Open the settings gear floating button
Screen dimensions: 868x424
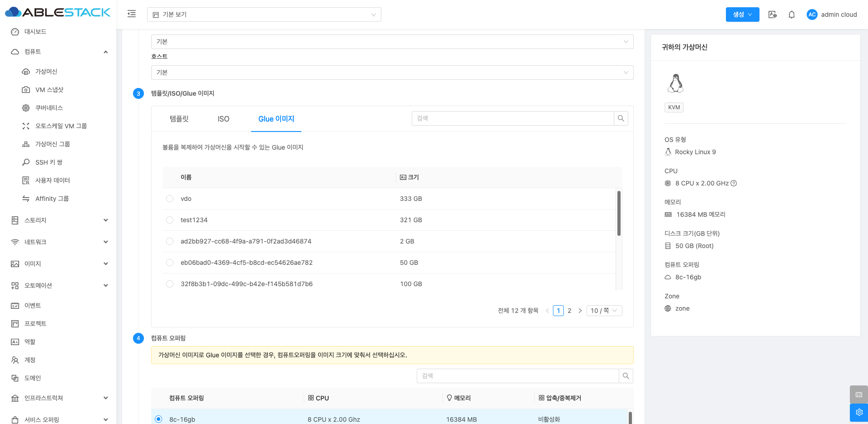pos(858,412)
